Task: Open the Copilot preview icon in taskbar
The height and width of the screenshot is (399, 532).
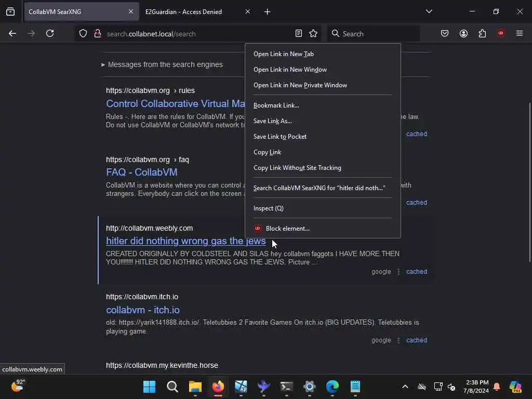Action: coord(516,387)
